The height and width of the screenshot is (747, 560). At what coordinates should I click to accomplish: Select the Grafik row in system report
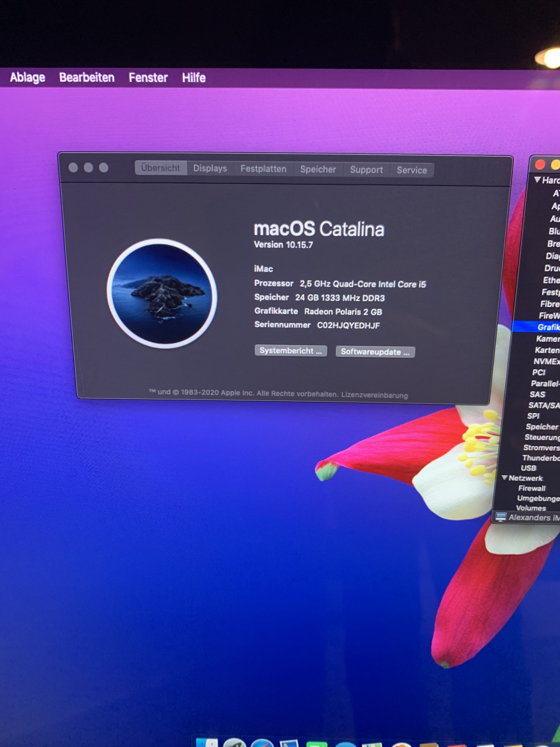pyautogui.click(x=536, y=327)
